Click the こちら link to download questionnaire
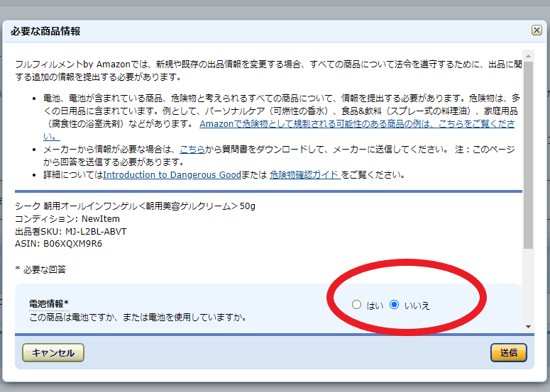The width and height of the screenshot is (550, 392). tap(192, 150)
